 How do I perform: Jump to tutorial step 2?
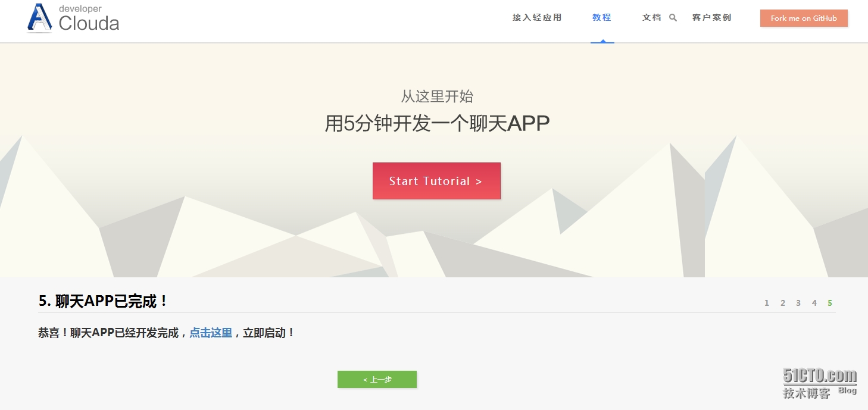[783, 303]
